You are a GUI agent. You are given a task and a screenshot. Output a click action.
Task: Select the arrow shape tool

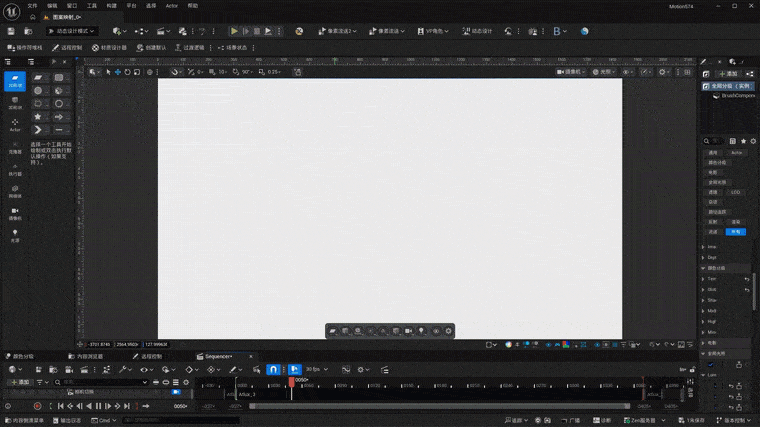coord(59,117)
